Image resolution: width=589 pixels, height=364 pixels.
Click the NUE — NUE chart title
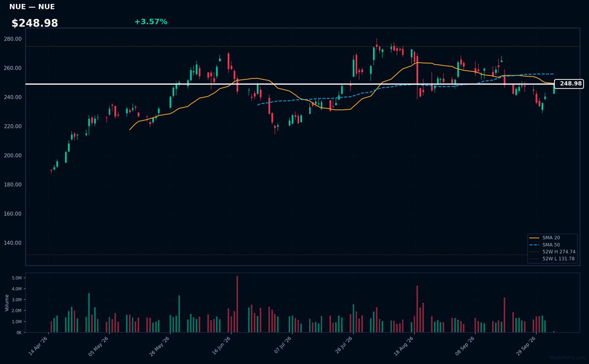tap(32, 7)
